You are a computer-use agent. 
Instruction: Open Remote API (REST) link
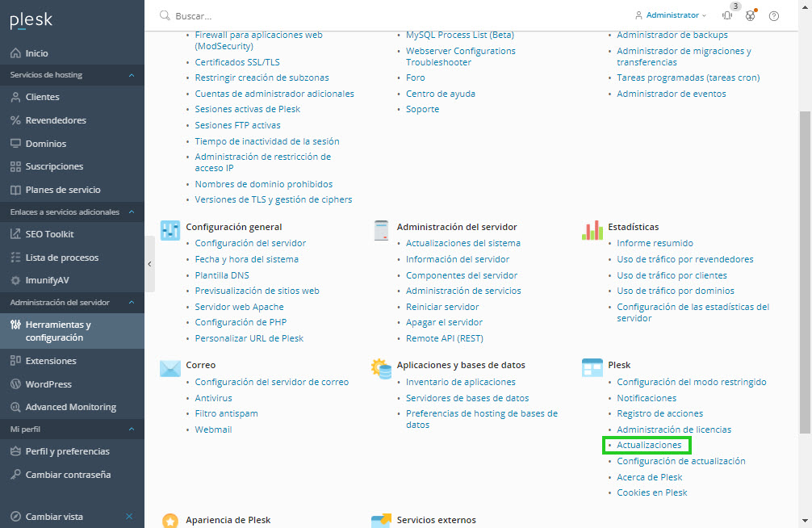[444, 338]
